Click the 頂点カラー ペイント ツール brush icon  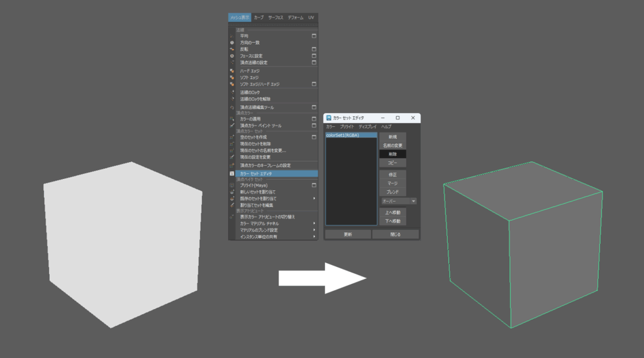click(x=231, y=126)
